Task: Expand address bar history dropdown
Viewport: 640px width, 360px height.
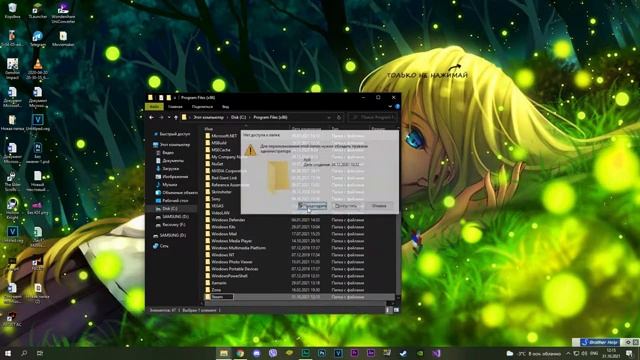Action: (329, 118)
